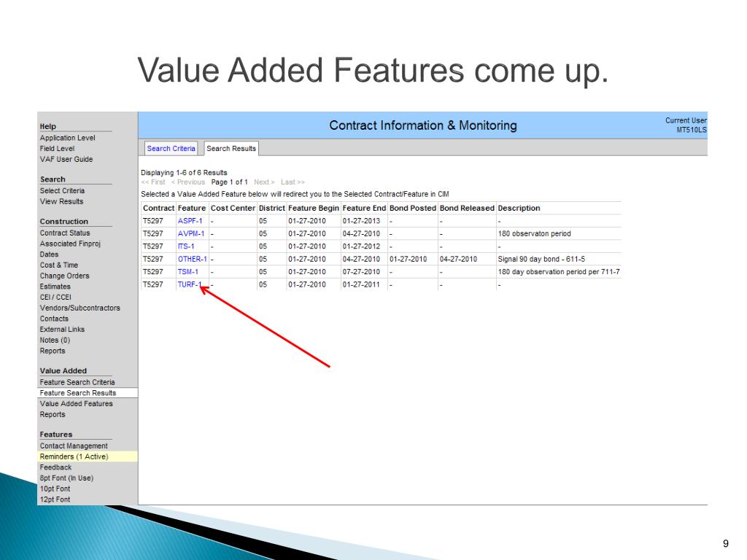The image size is (747, 560).
Task: Switch to the Search Results tab
Action: tap(231, 149)
